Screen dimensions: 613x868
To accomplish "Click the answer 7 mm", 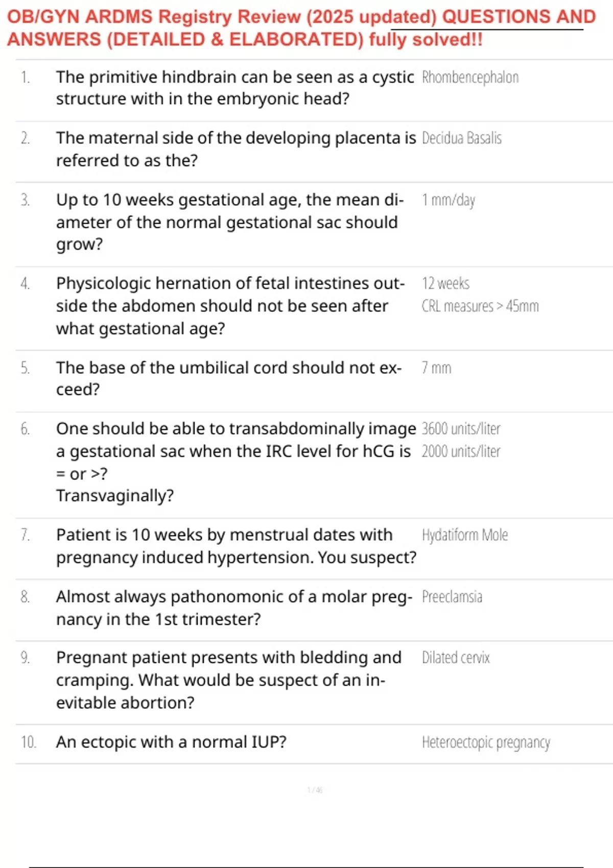I will pyautogui.click(x=437, y=368).
